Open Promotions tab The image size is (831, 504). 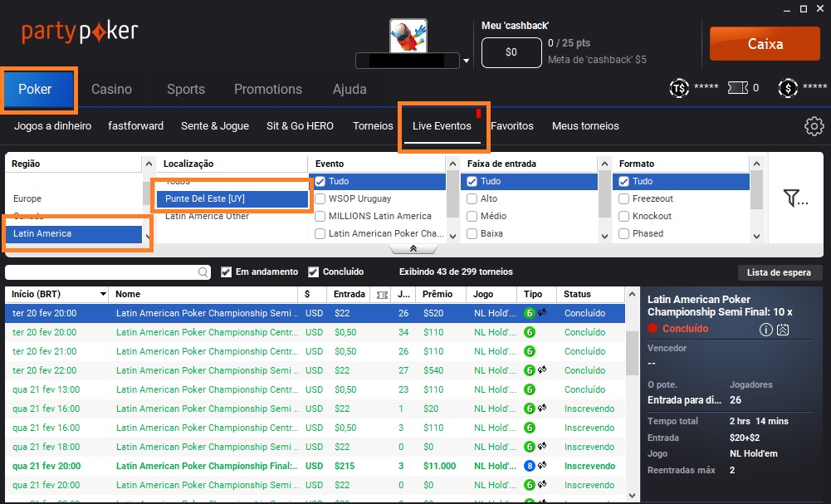click(268, 89)
